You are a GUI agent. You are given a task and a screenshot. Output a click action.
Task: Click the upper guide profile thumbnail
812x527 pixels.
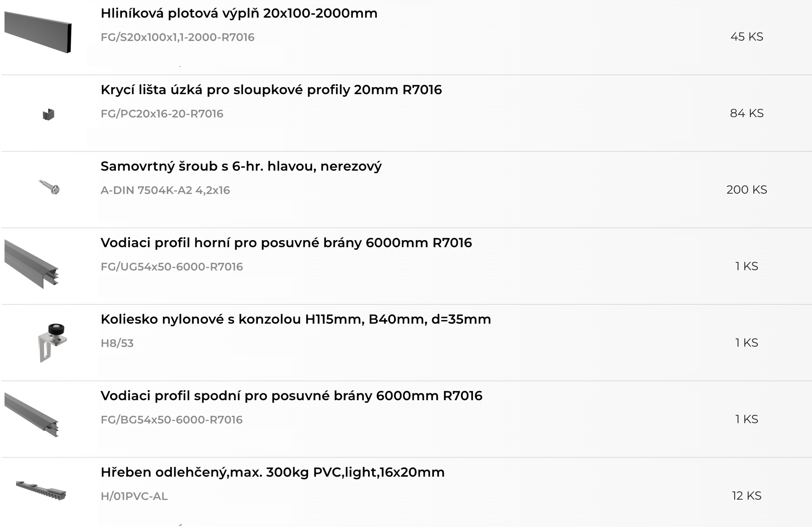(x=32, y=264)
